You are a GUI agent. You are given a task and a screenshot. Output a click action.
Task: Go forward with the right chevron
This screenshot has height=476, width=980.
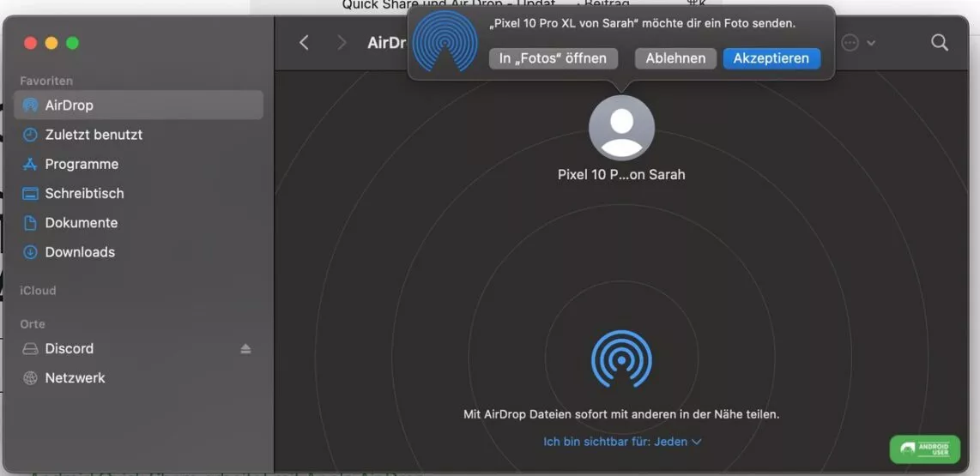coord(342,43)
